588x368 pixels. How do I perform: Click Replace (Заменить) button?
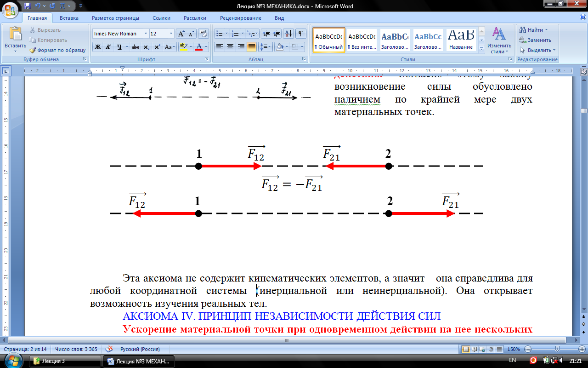(536, 40)
